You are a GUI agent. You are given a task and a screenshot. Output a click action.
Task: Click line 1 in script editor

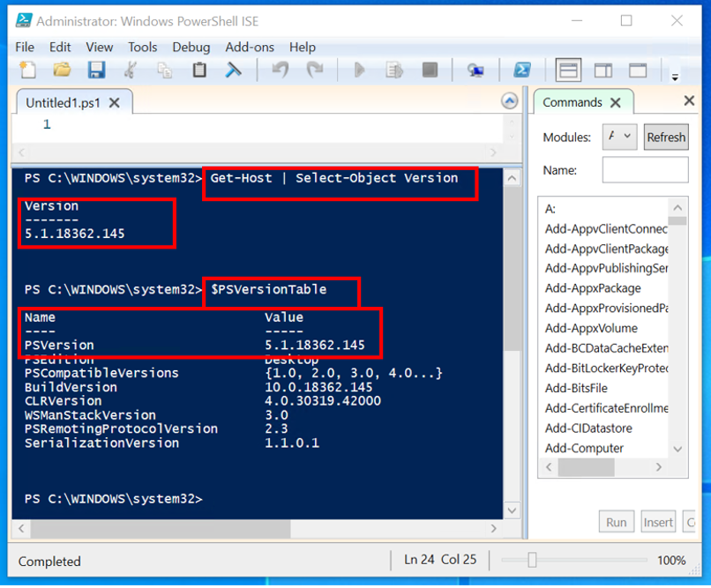(46, 124)
